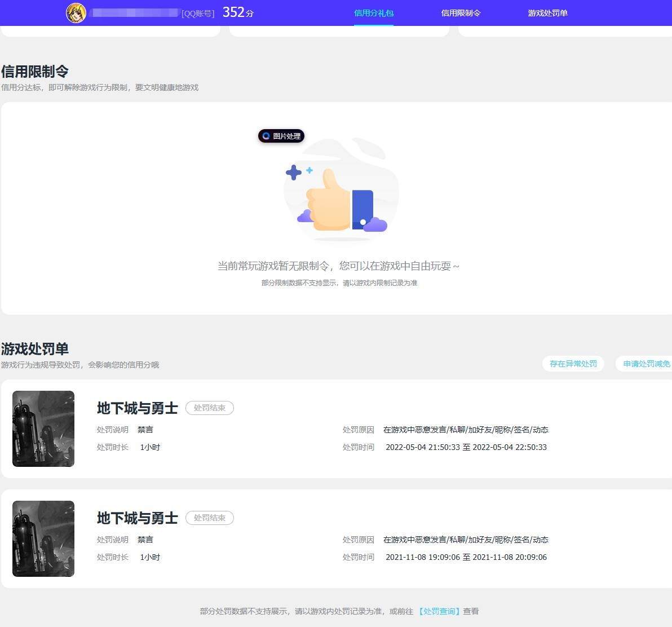Click the 申请处罚减免 button
This screenshot has height=627, width=672.
tap(644, 364)
